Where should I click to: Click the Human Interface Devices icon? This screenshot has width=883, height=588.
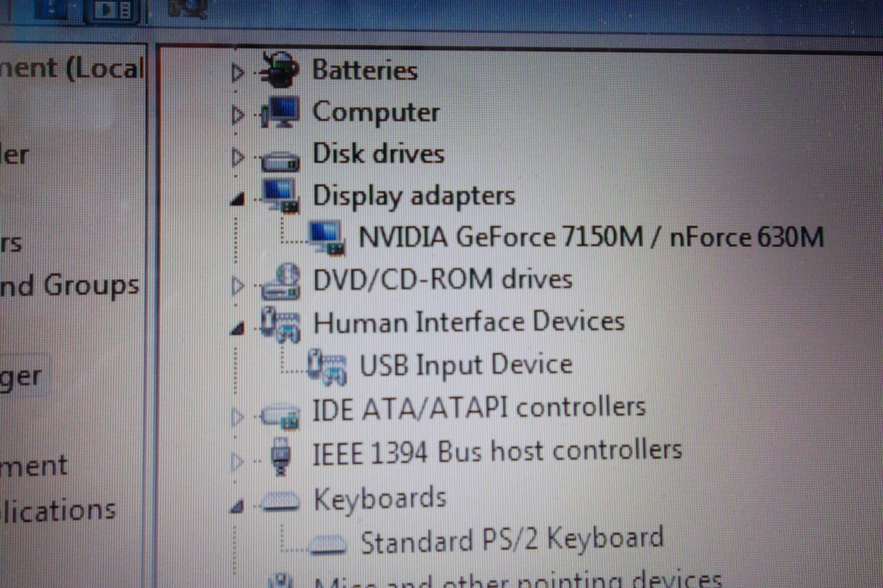(x=281, y=325)
